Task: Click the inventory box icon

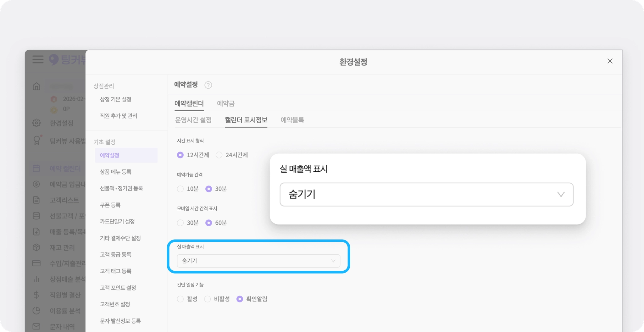Action: (x=36, y=247)
